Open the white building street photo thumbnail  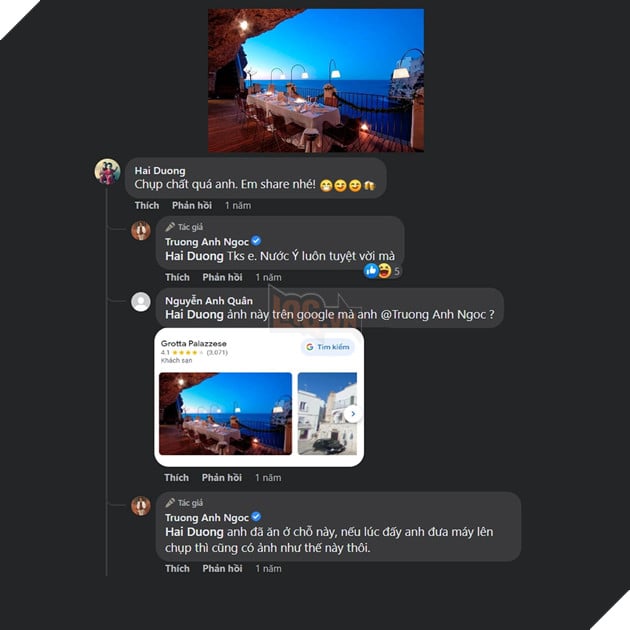pyautogui.click(x=327, y=414)
